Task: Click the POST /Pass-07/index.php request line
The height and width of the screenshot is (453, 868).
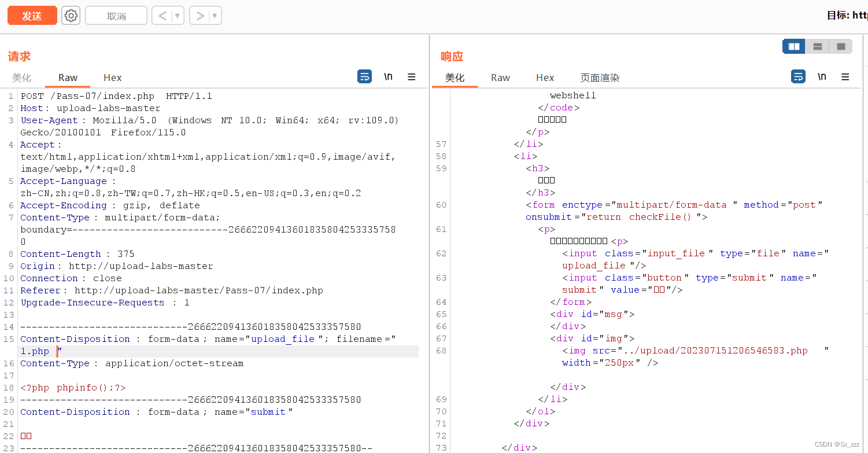Action: 116,96
